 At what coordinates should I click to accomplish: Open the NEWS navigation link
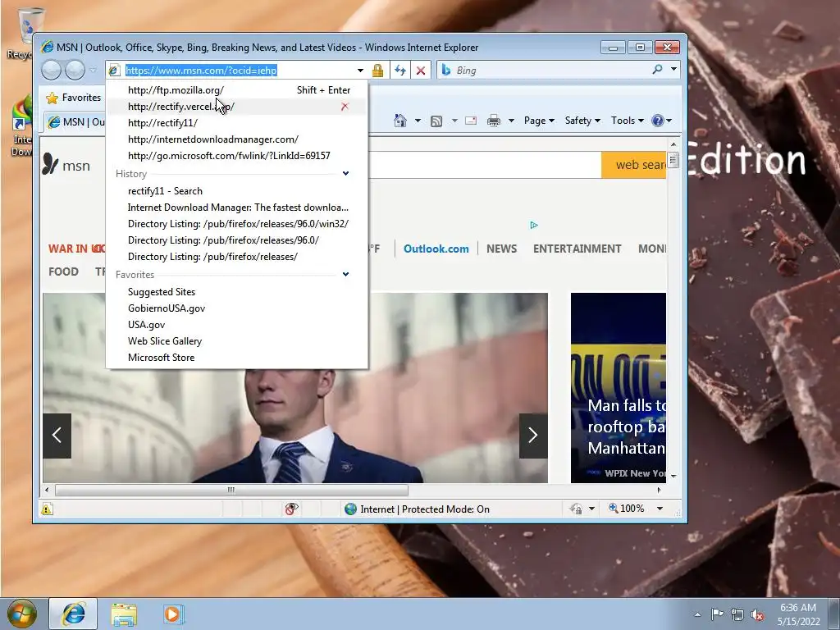tap(501, 249)
